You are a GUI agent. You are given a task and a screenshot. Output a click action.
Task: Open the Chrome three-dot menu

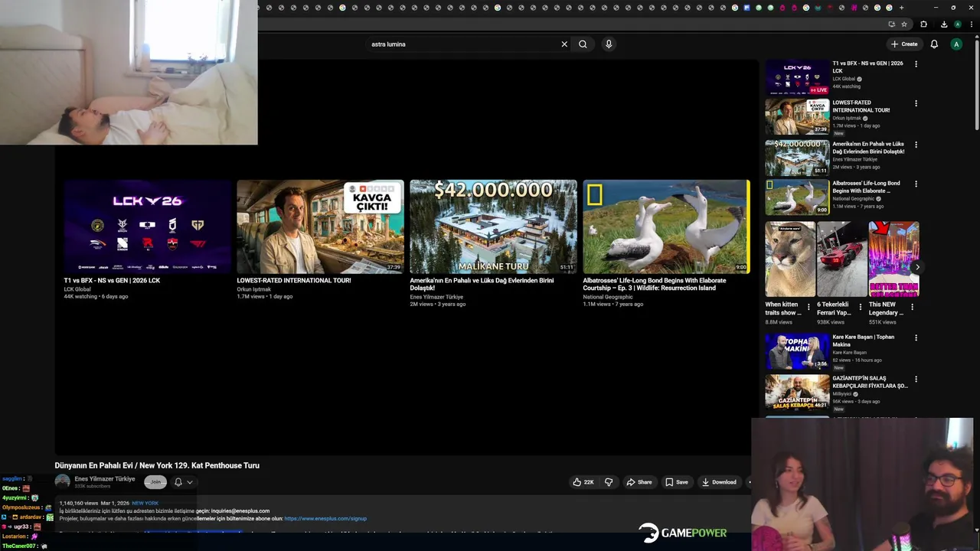click(972, 24)
